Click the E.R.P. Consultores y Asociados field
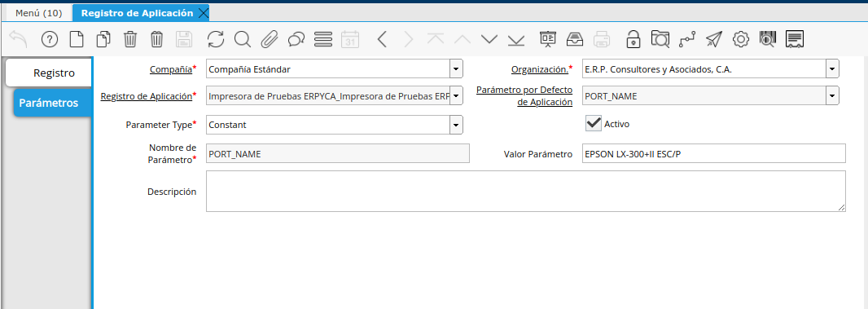The image size is (868, 309). [x=704, y=69]
